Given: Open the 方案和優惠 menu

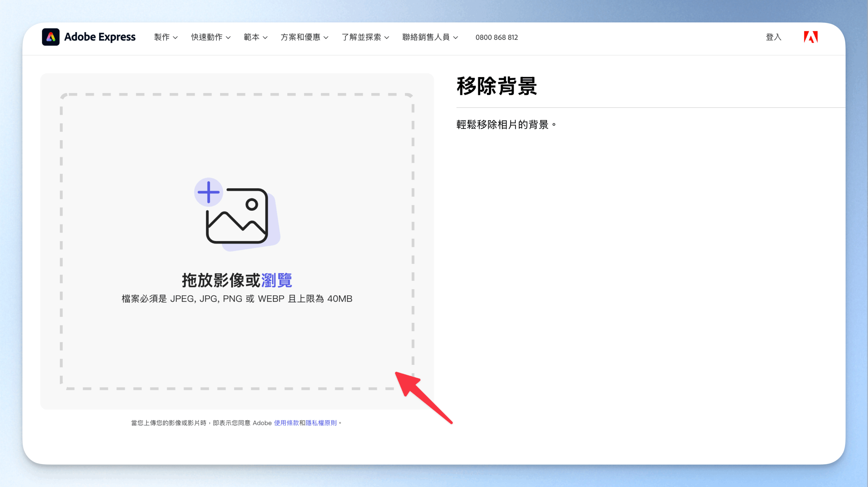Looking at the screenshot, I should pos(304,37).
